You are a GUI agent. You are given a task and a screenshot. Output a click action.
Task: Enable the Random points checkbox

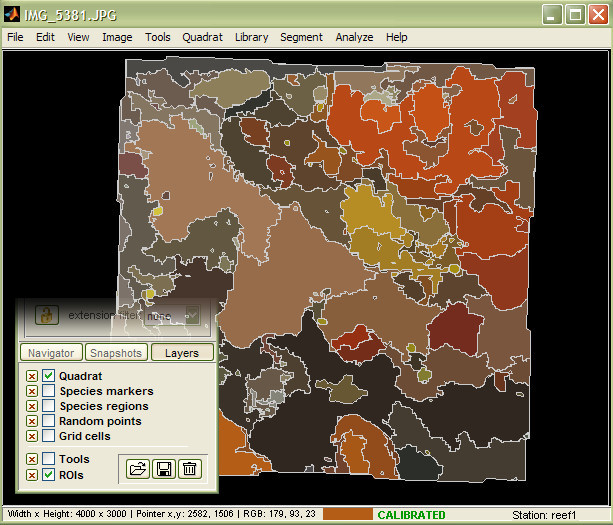click(x=48, y=421)
